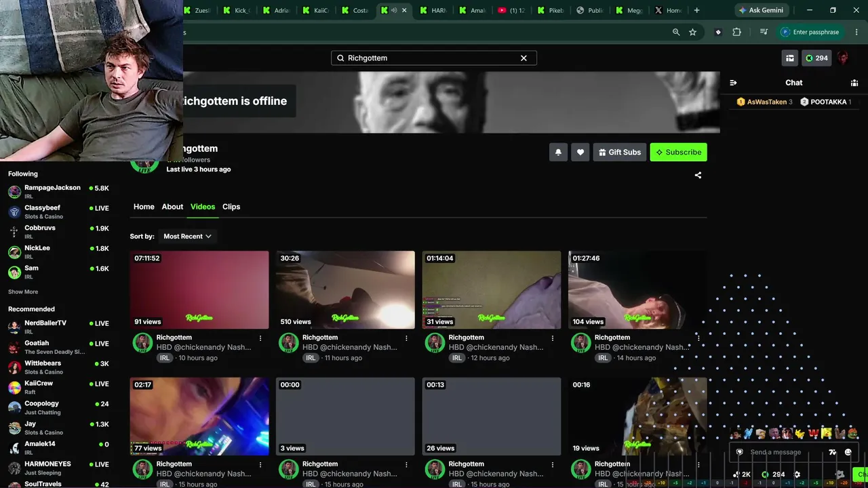Insert the red W emote

pos(814,434)
